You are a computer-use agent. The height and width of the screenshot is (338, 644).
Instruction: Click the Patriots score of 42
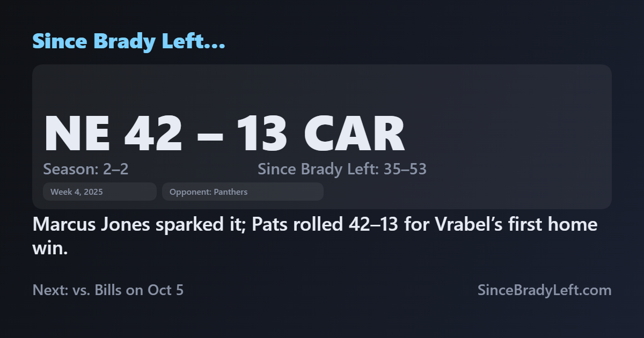(x=153, y=134)
